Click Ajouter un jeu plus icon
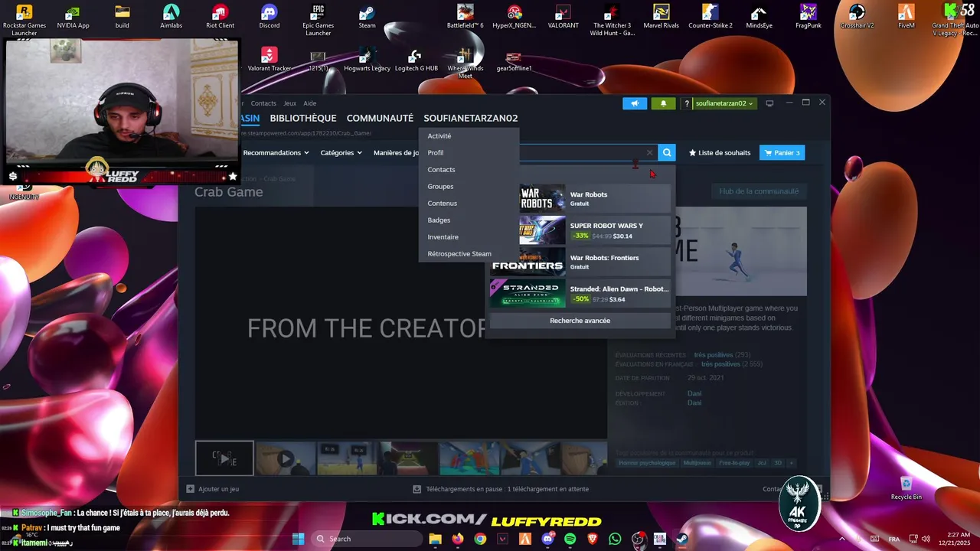 tap(191, 489)
